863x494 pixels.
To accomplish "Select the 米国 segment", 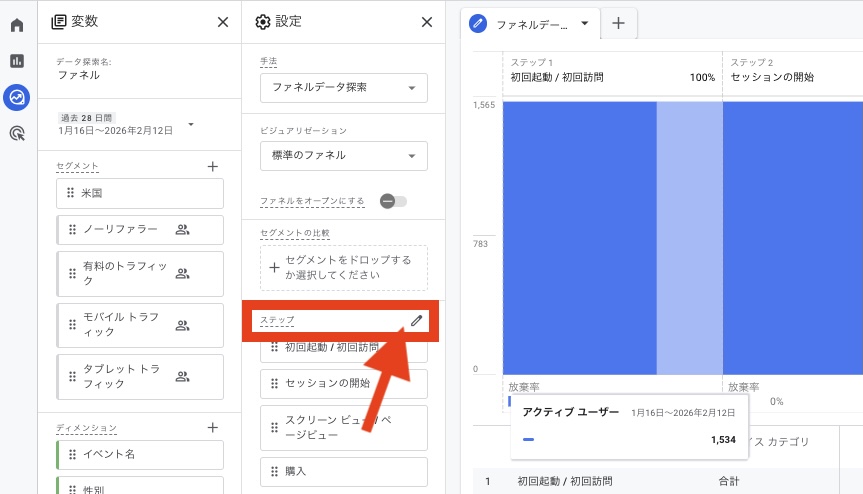I will click(140, 194).
